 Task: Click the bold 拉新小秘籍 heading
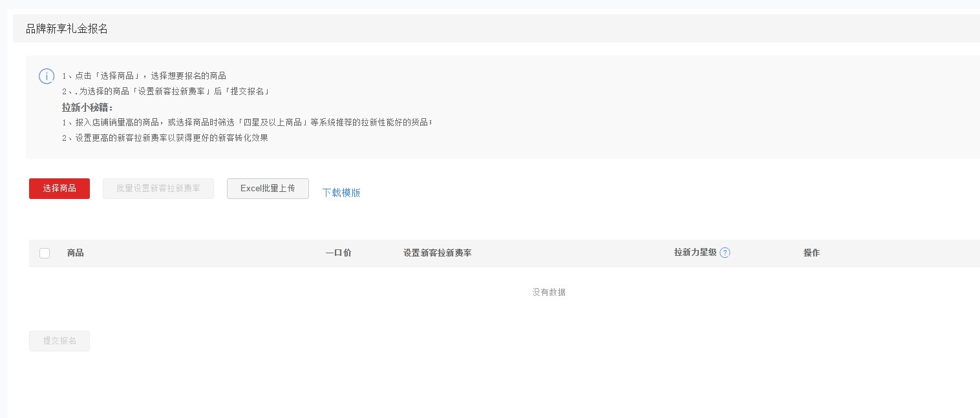coord(87,107)
